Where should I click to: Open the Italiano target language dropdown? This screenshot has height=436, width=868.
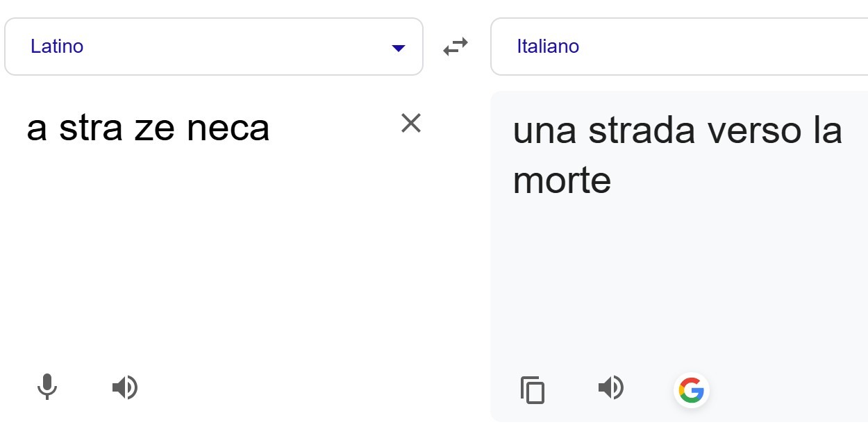click(x=679, y=47)
